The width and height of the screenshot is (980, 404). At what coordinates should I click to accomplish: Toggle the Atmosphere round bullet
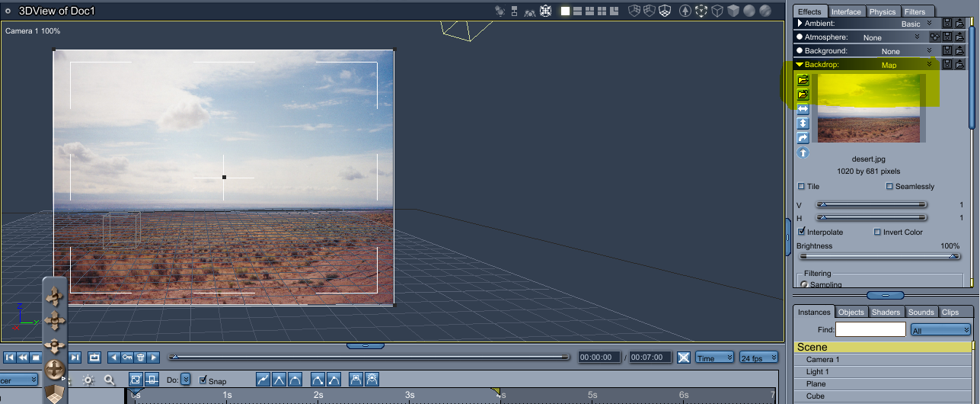[800, 37]
